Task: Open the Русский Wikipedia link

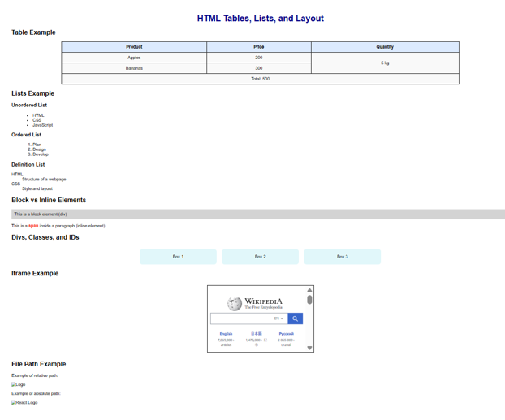Action: pos(287,334)
